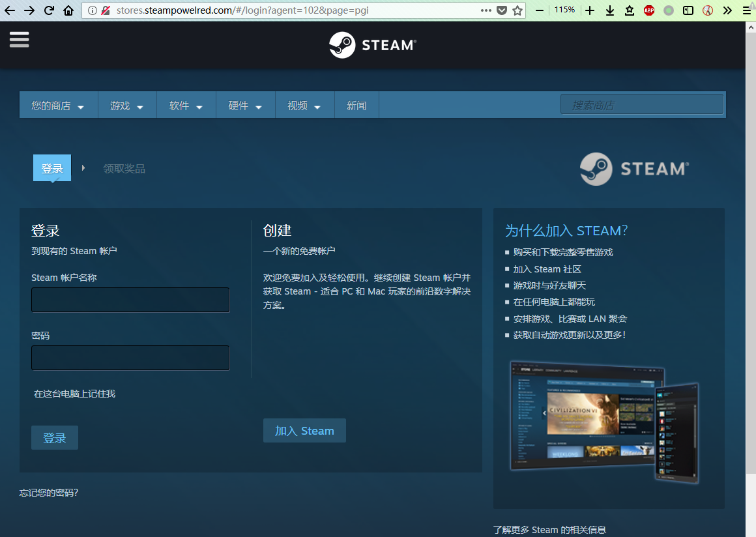Open the Adblock Plus extension

tap(649, 10)
